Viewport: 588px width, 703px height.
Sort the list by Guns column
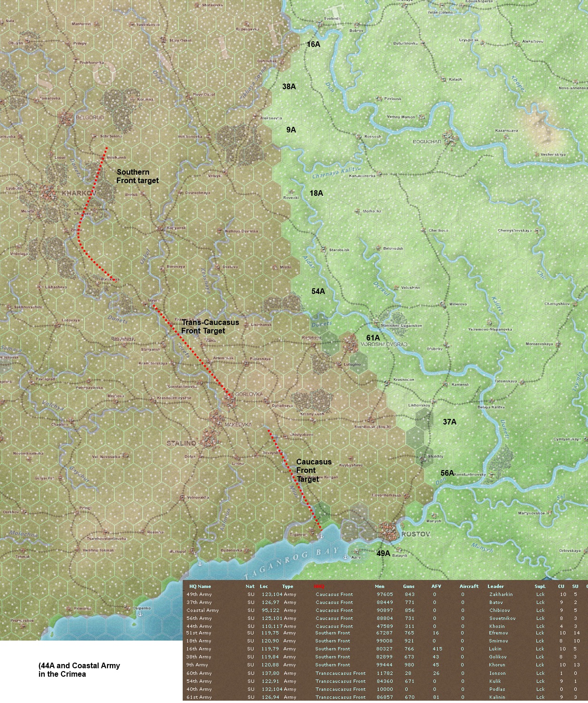(409, 586)
